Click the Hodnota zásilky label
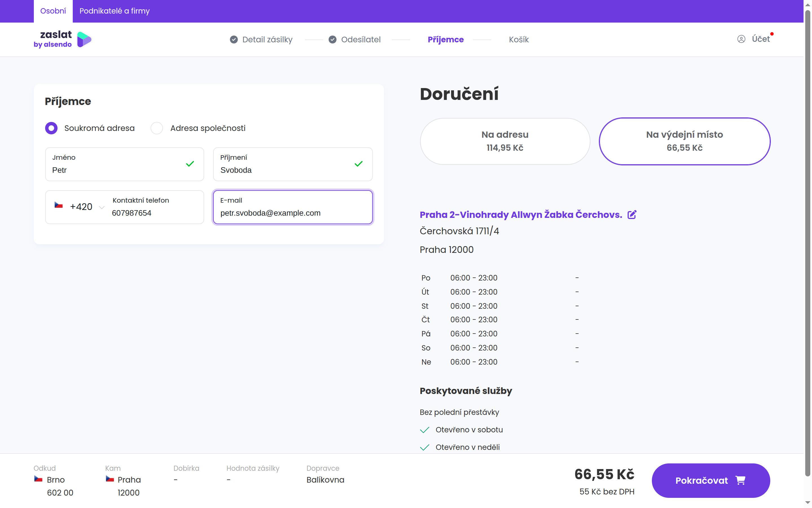Screen dimensions: 812x508 [x=253, y=468]
